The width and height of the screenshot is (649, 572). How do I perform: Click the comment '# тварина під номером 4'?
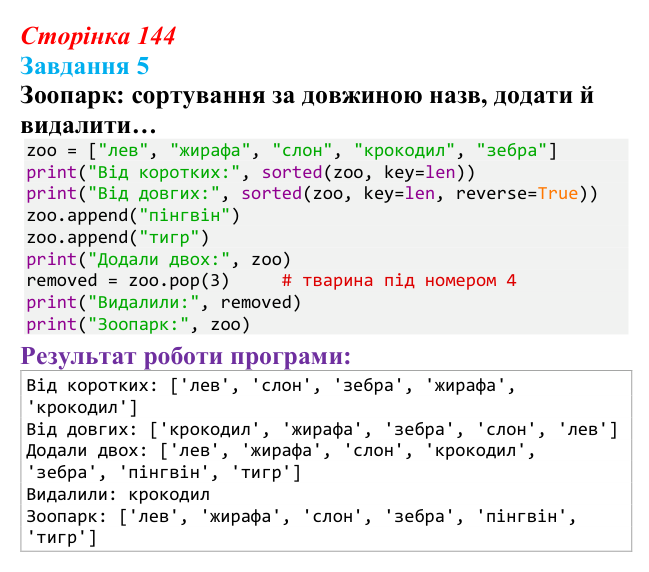click(x=399, y=281)
